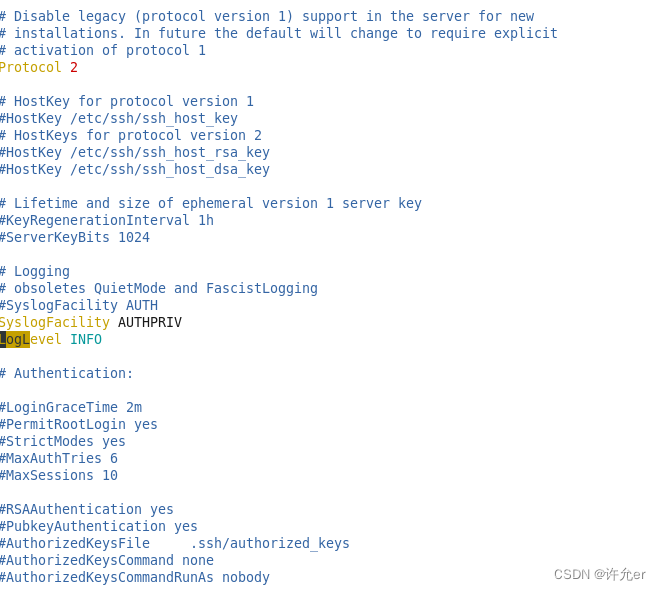This screenshot has width=661, height=590.
Task: Click the CSDN watermark text
Action: 599,574
